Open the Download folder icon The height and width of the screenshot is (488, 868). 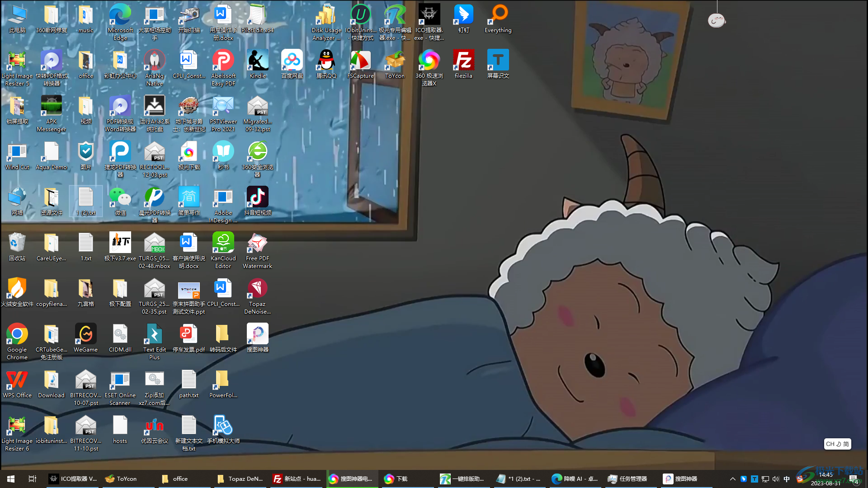(52, 384)
